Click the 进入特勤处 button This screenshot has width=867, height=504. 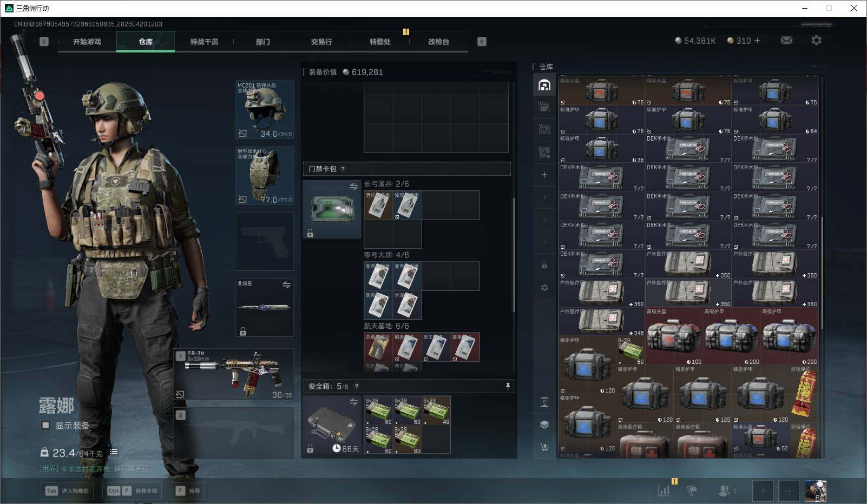(67, 490)
